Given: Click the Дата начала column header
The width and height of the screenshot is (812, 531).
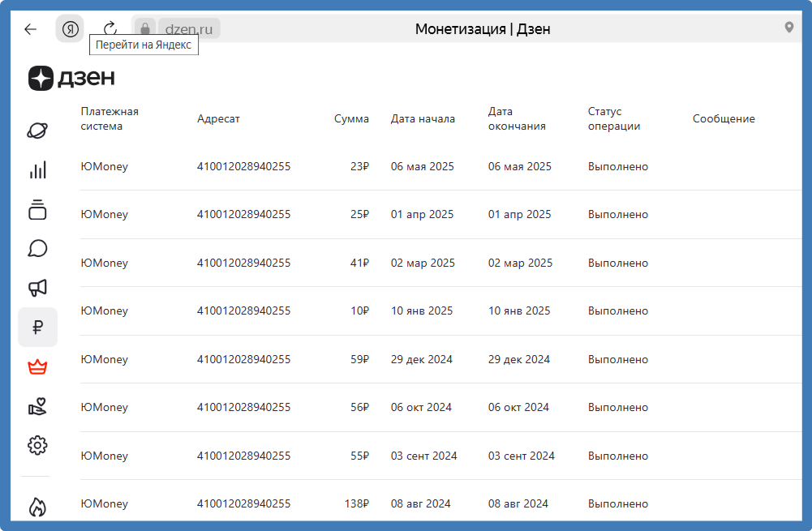Looking at the screenshot, I should pos(423,118).
